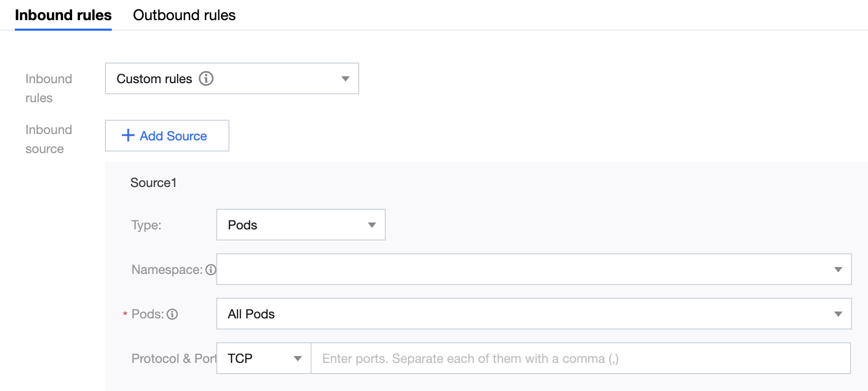The height and width of the screenshot is (391, 868).
Task: Click the Source1 heading
Action: 153,183
